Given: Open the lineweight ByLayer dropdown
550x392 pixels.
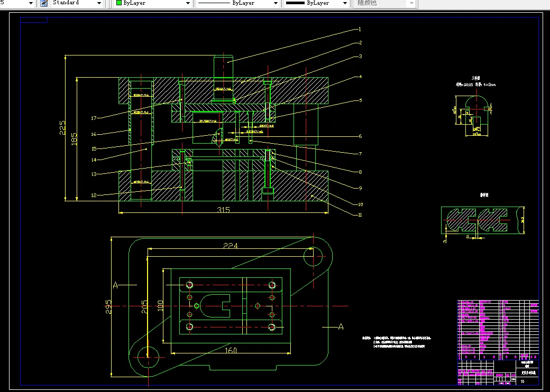Looking at the screenshot, I should [345, 3].
